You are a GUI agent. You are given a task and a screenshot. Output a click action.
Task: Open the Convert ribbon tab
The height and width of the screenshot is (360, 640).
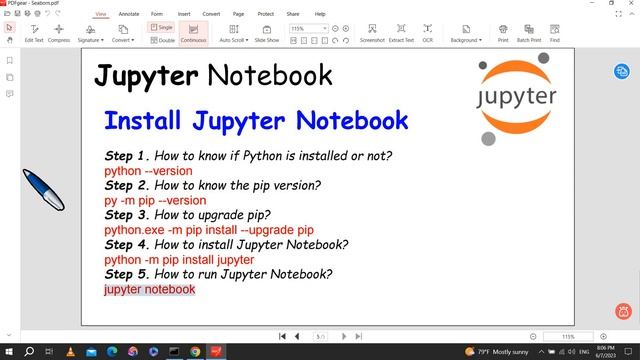coord(211,14)
